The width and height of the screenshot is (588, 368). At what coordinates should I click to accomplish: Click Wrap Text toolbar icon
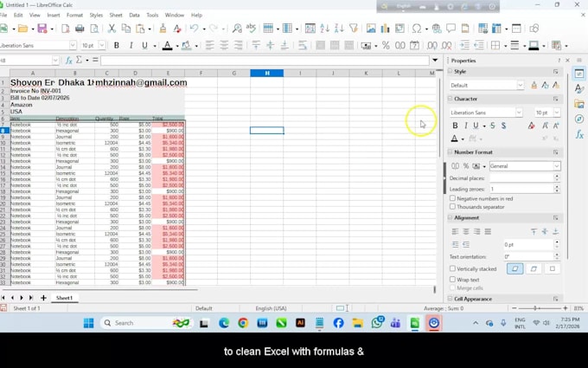pyautogui.click(x=303, y=45)
